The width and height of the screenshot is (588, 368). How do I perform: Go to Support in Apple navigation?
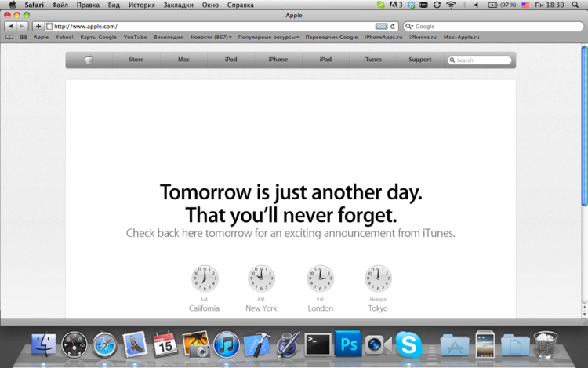(x=419, y=60)
